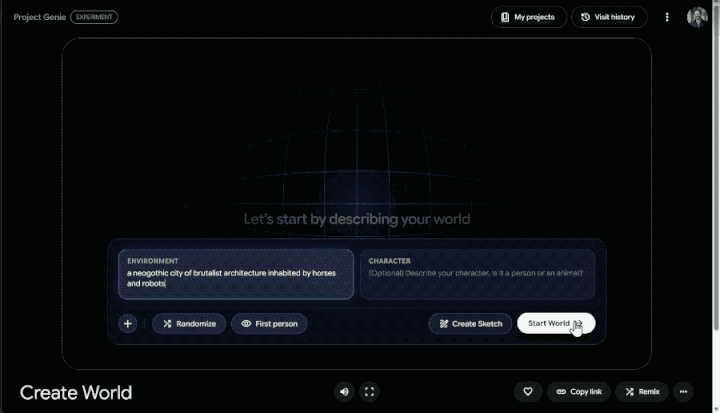The height and width of the screenshot is (413, 720).
Task: Focus the Environment description field
Action: coord(236,274)
